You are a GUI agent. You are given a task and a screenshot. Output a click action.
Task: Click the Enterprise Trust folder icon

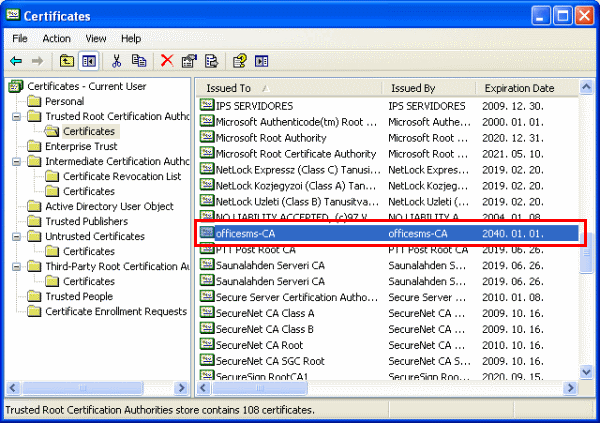[34, 146]
